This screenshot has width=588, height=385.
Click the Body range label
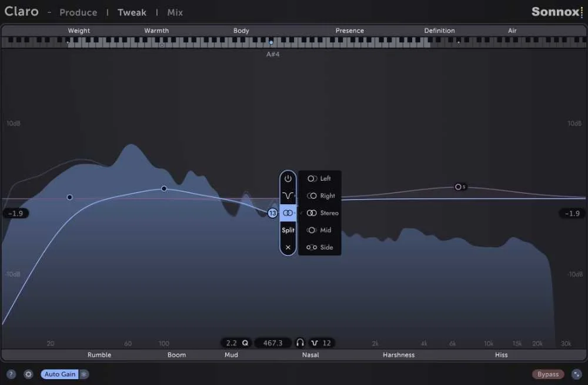[x=241, y=31]
